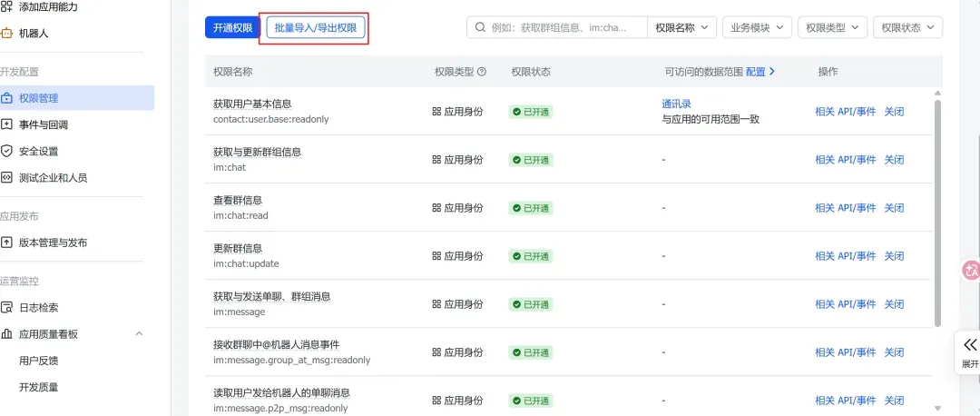The image size is (980, 416).
Task: Click scope text im:message.p2p_msg:readonly
Action: [x=280, y=408]
